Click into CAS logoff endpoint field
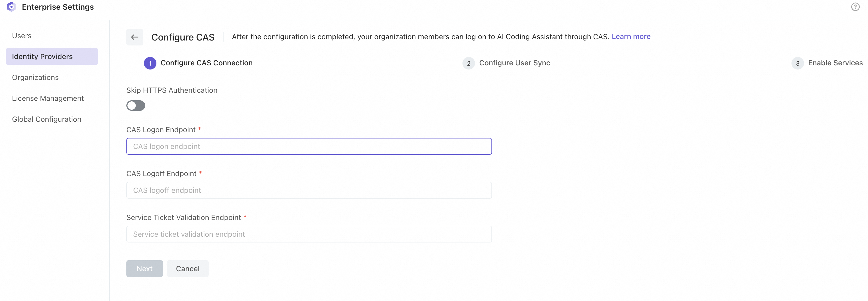 [309, 190]
